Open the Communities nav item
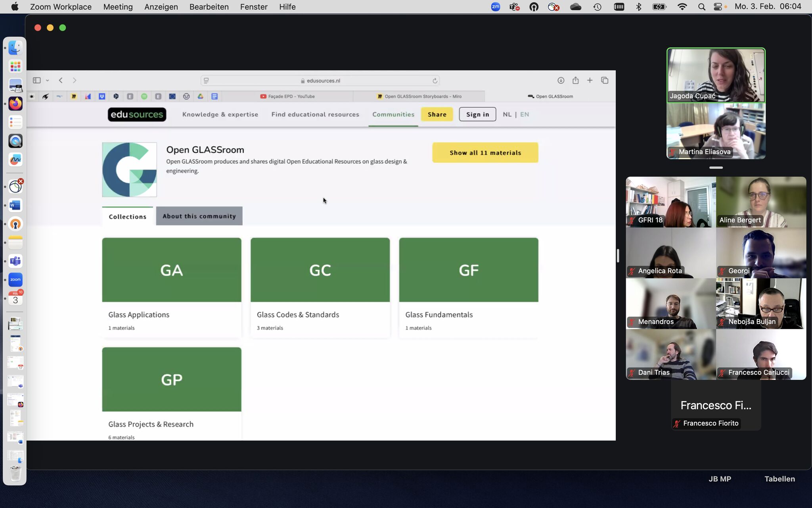This screenshot has height=508, width=812. coord(393,114)
